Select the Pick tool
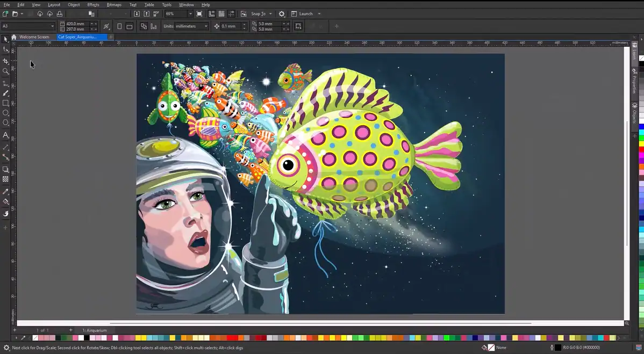The width and height of the screenshot is (644, 354). [5, 38]
